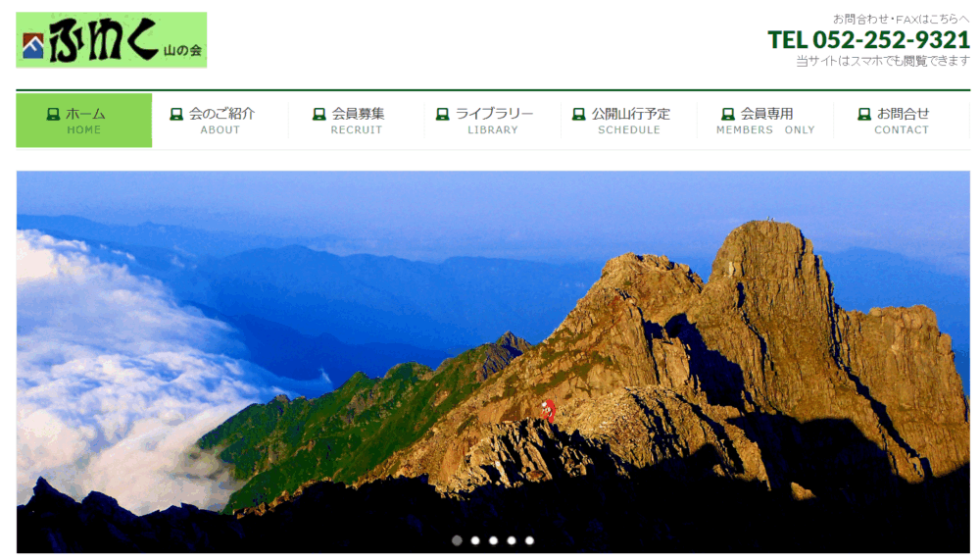View the 公開山行予定 SCHEDULE page

click(629, 120)
